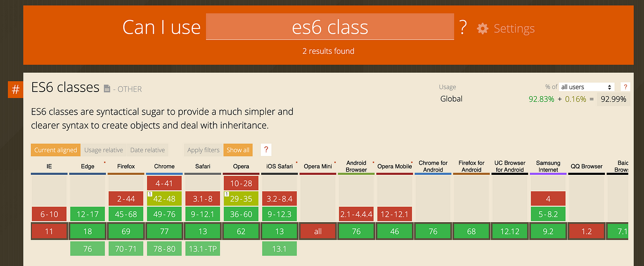The height and width of the screenshot is (266, 644).
Task: Select the Edge 18 current version cell
Action: coord(87,231)
